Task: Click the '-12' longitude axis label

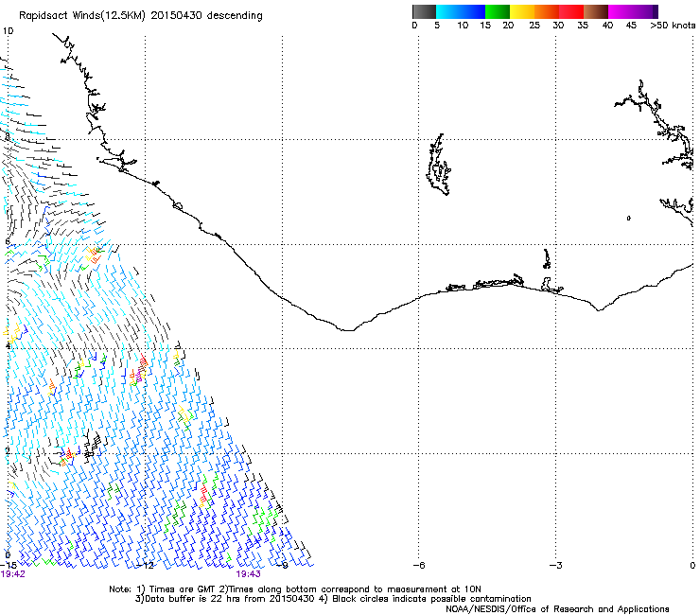Action: coord(145,566)
